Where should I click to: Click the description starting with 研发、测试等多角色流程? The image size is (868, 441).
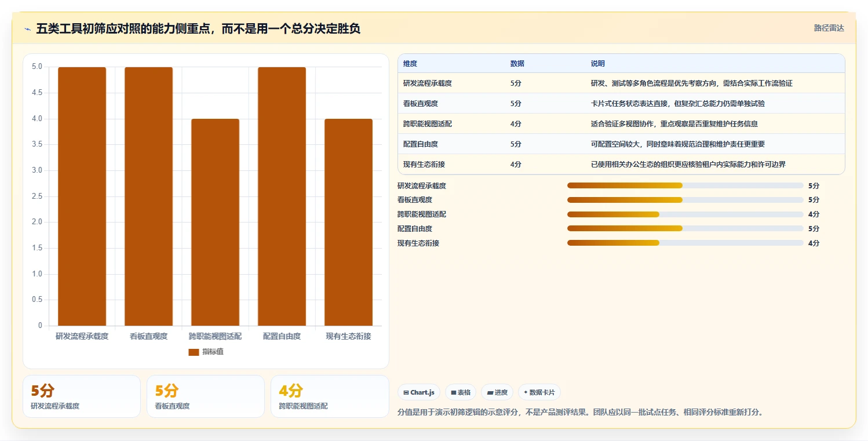click(x=692, y=83)
